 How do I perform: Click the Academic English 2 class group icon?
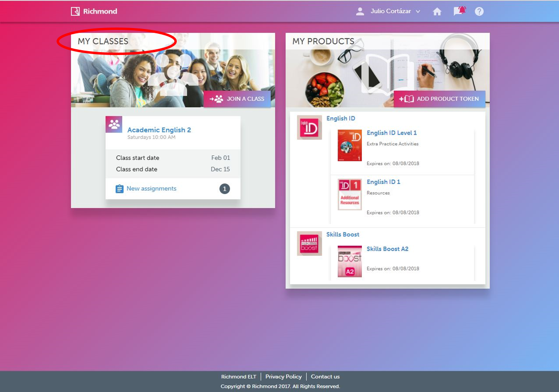click(114, 125)
